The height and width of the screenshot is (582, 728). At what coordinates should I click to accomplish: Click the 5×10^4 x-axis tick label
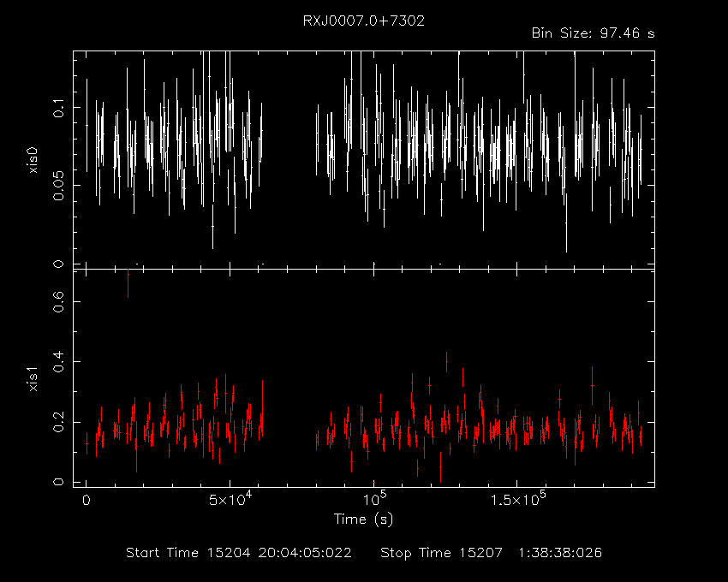[230, 498]
